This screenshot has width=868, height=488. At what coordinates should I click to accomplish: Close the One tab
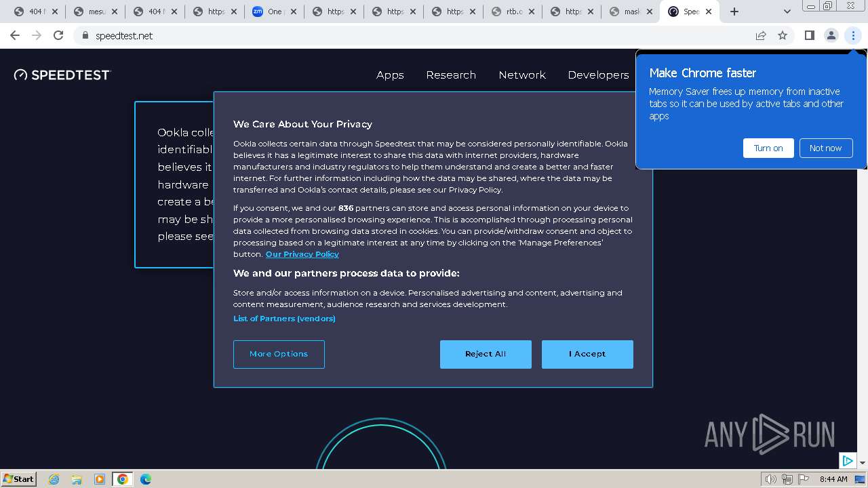click(294, 12)
